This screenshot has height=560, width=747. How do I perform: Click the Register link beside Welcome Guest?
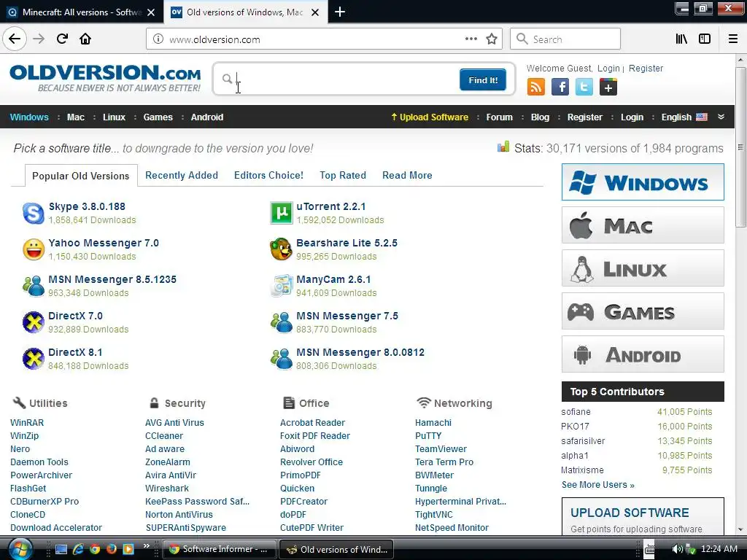point(646,68)
